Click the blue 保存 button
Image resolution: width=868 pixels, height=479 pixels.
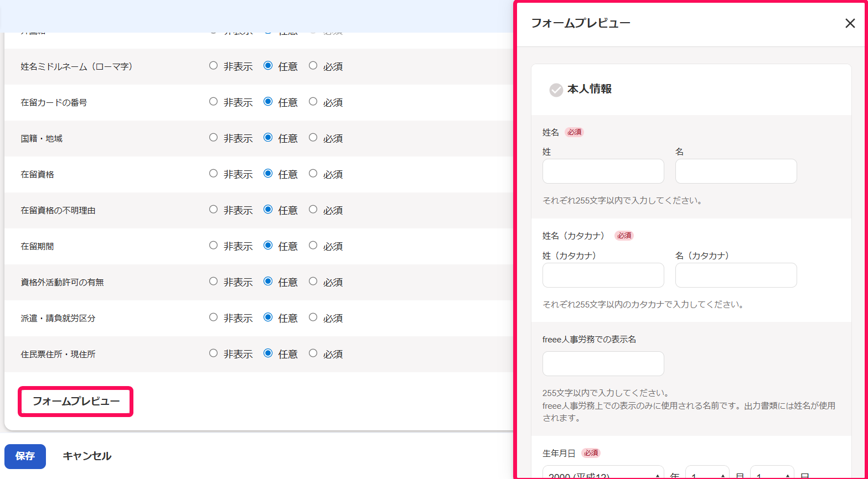(25, 456)
